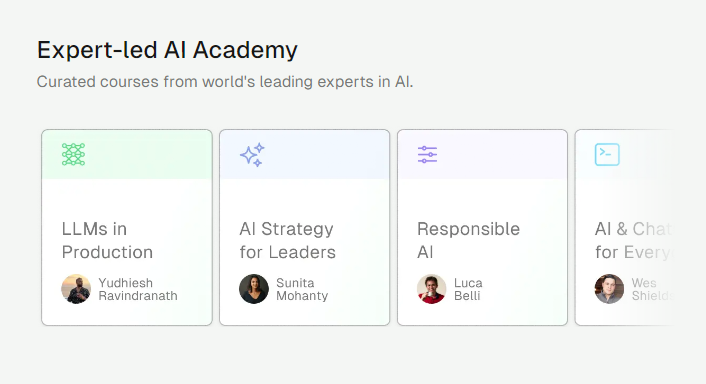
Task: Click the Expert-led AI Academy heading
Action: 167,50
